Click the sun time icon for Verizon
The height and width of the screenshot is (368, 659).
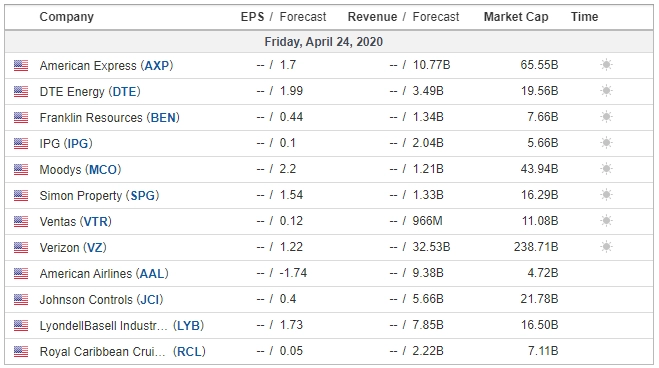point(606,247)
